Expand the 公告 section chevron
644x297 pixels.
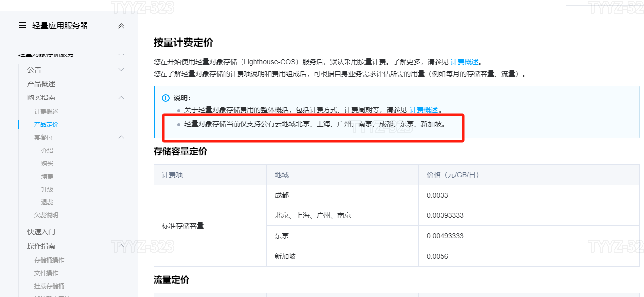pos(121,70)
